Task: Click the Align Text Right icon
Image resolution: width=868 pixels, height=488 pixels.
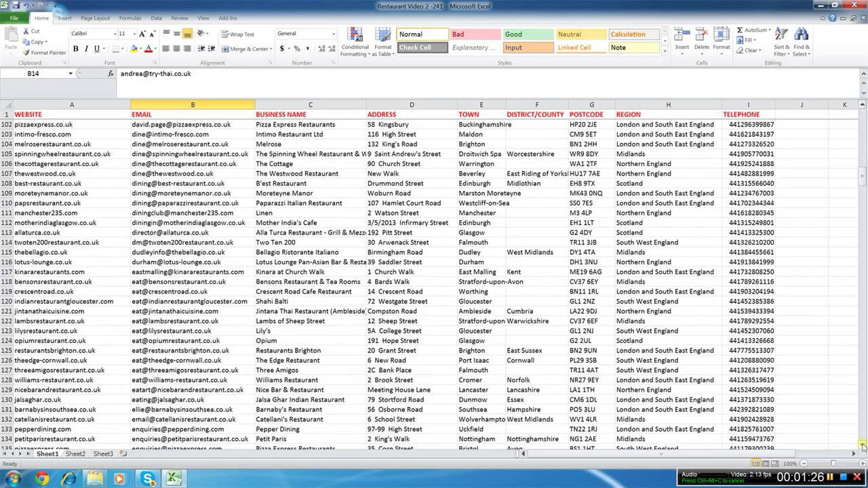Action: (187, 49)
